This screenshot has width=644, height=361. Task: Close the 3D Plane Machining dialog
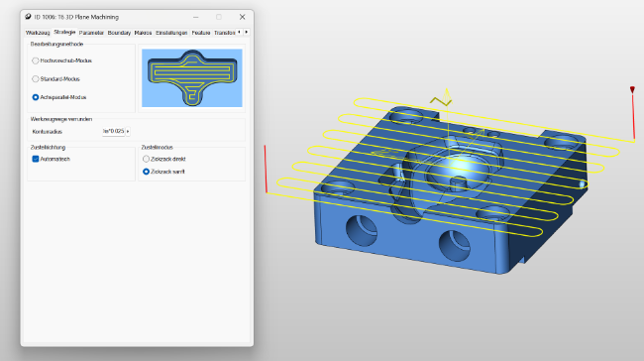click(243, 17)
